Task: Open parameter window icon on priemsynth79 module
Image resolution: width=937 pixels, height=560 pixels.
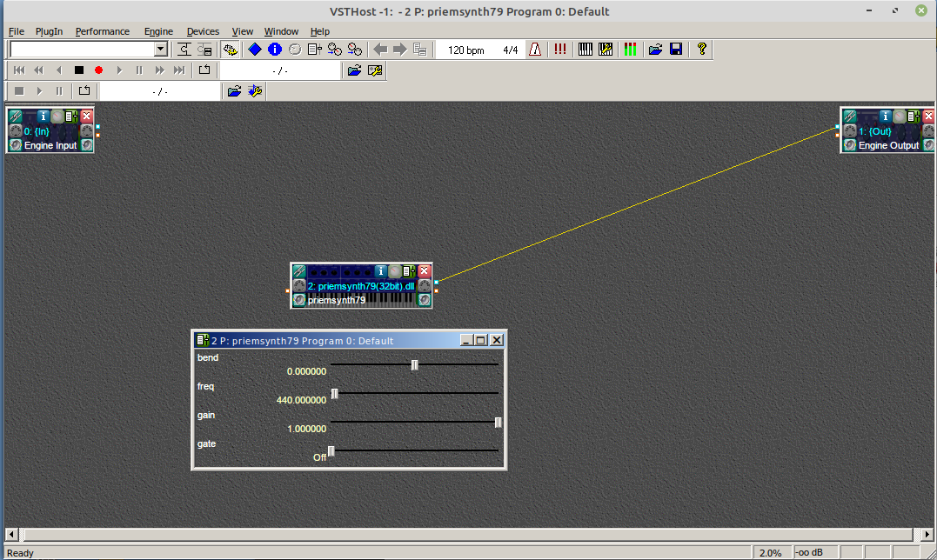Action: coord(409,271)
